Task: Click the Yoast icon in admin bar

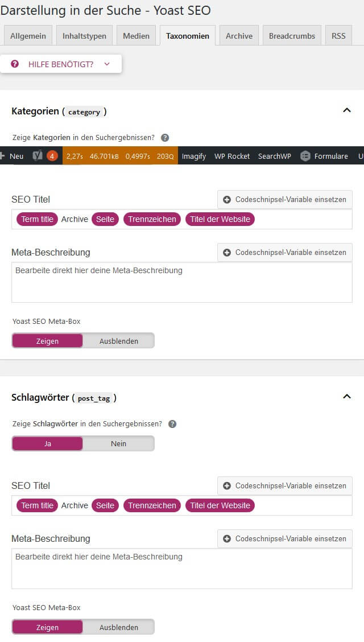Action: point(37,155)
